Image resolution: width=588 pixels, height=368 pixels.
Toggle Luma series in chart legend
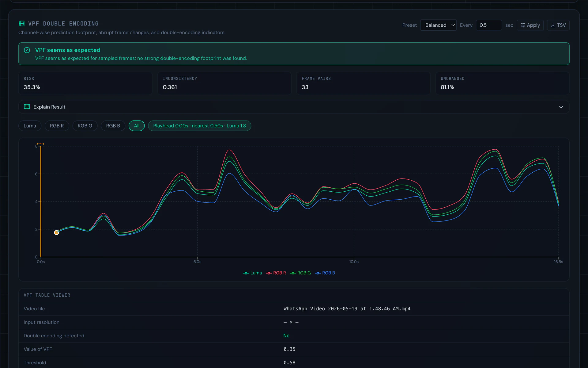[252, 273]
